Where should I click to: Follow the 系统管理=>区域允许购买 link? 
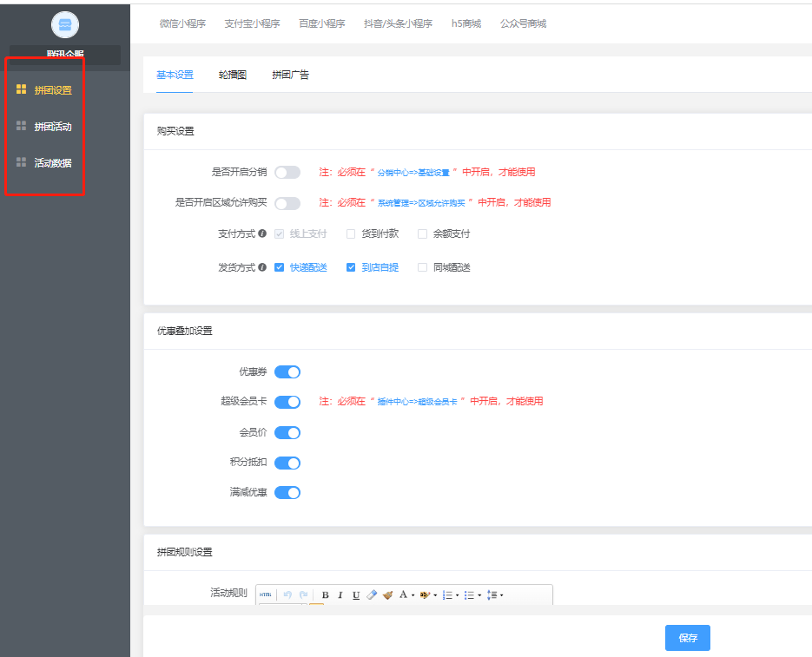click(421, 203)
